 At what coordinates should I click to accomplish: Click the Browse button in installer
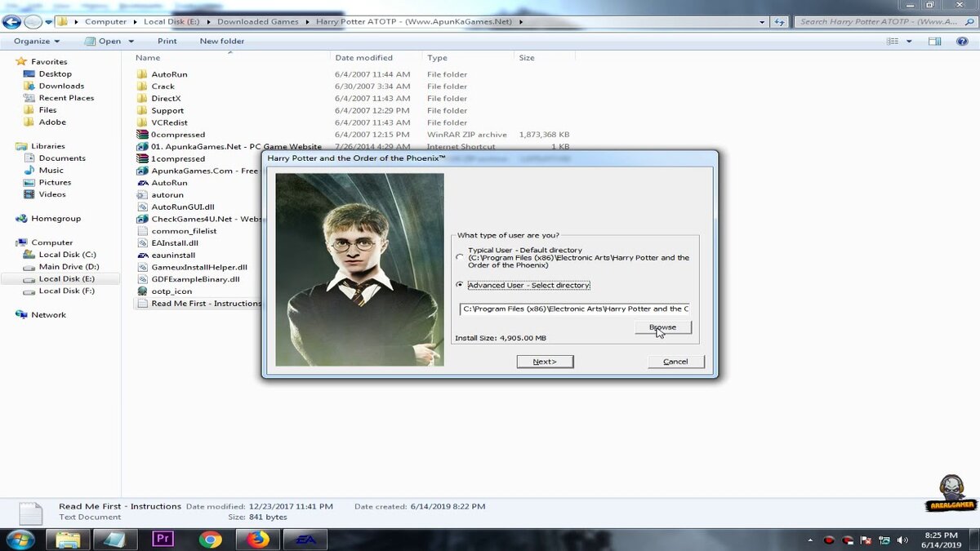[x=663, y=327]
